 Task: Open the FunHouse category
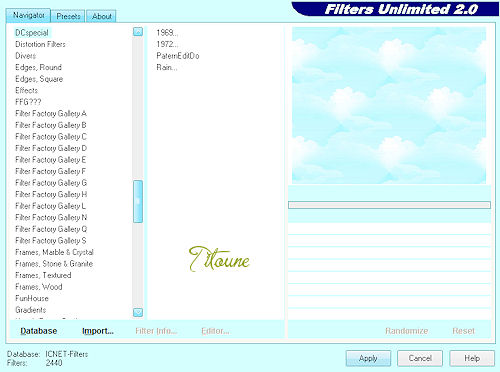[x=32, y=298]
